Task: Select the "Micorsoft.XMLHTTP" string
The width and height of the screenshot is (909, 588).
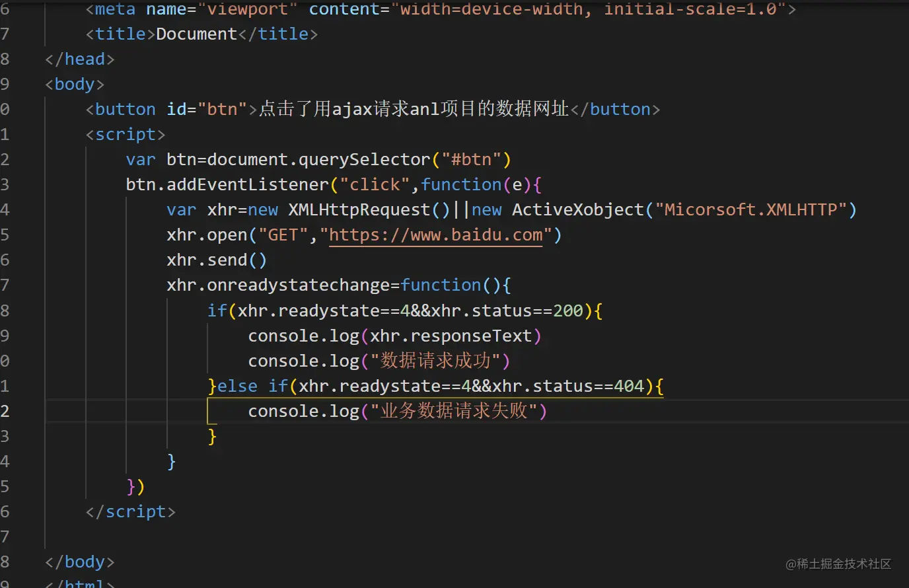Action: click(x=751, y=209)
